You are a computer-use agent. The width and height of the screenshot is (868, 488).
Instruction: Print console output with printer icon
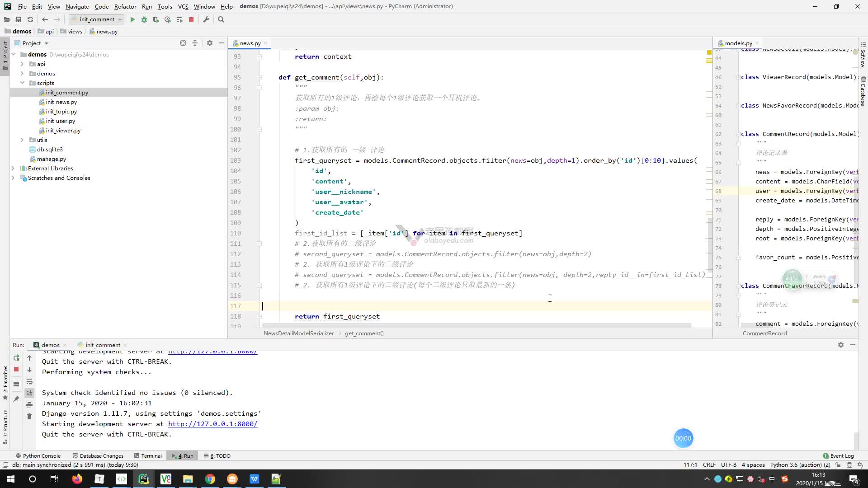(x=29, y=405)
